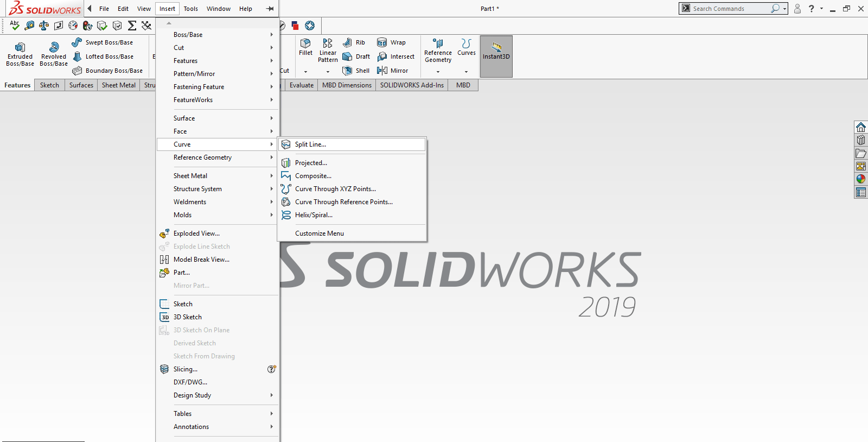Click Extruded Boss/Base tool
Screen dimensions: 868x442
pos(20,54)
